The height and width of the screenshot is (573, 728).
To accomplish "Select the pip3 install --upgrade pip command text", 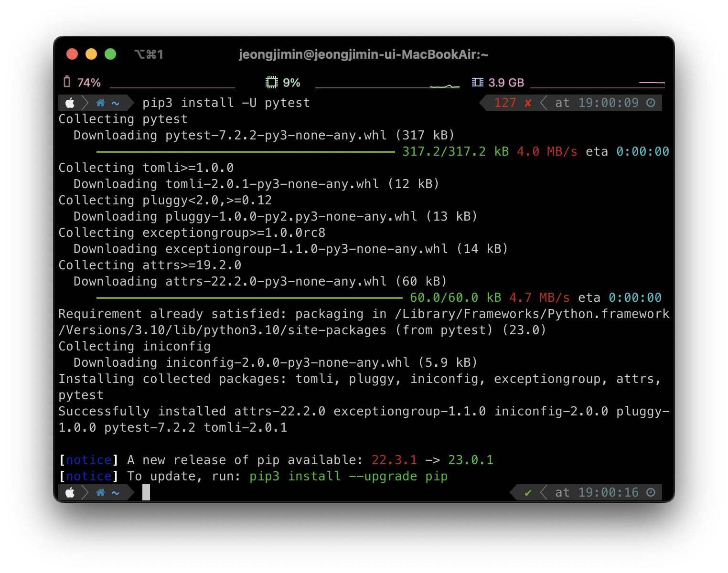I will pos(348,476).
